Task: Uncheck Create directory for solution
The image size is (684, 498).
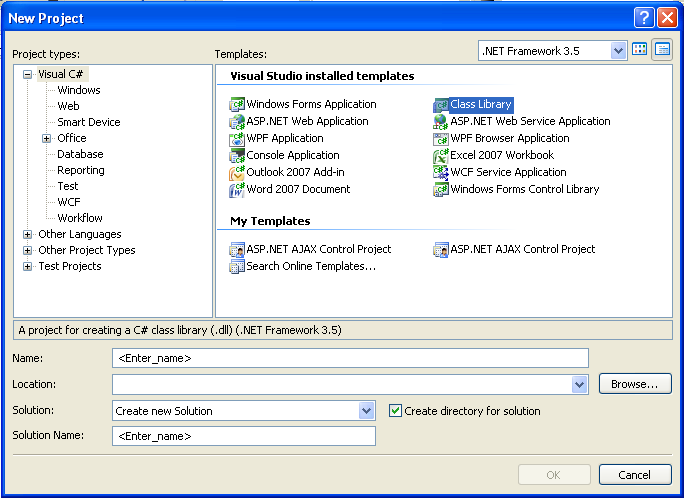Action: (x=395, y=411)
